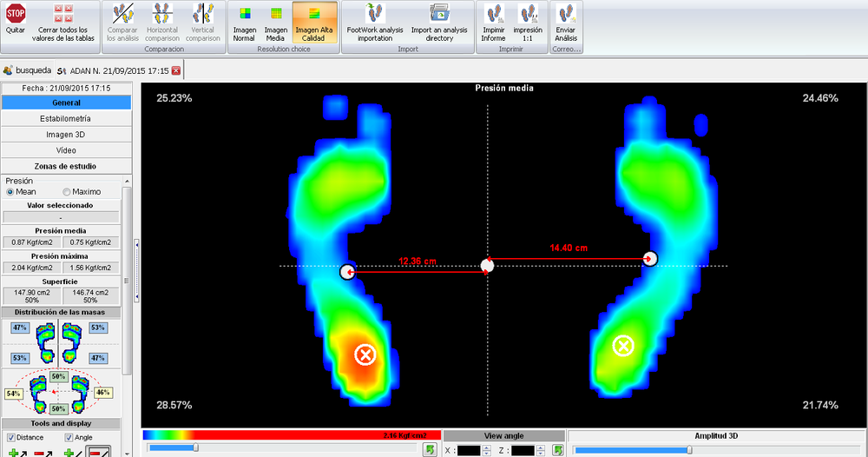Click the X view angle input field
Image resolution: width=868 pixels, height=457 pixels.
[x=469, y=450]
